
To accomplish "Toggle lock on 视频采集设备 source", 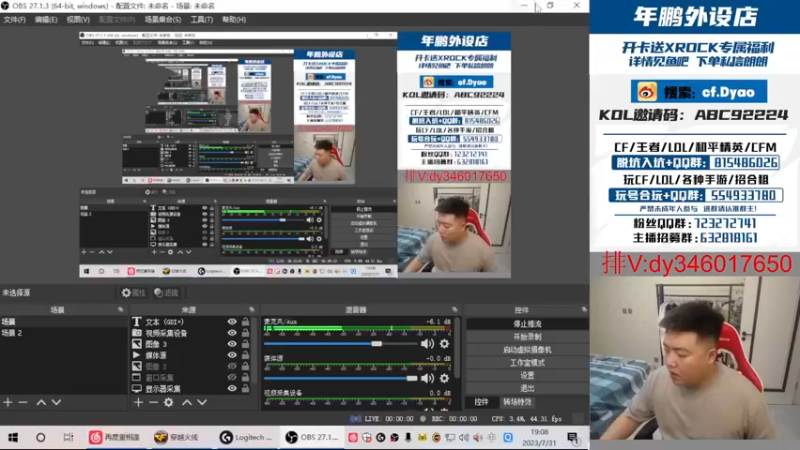I will point(245,333).
